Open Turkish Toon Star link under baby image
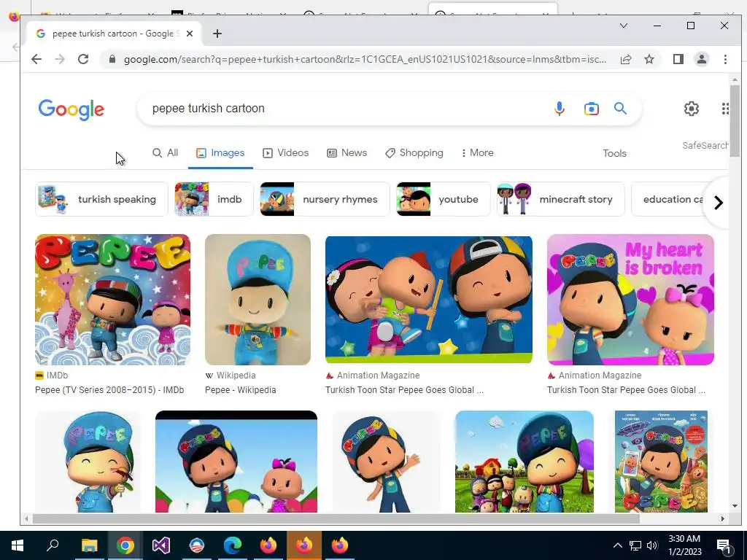This screenshot has width=747, height=560. pyautogui.click(x=404, y=390)
